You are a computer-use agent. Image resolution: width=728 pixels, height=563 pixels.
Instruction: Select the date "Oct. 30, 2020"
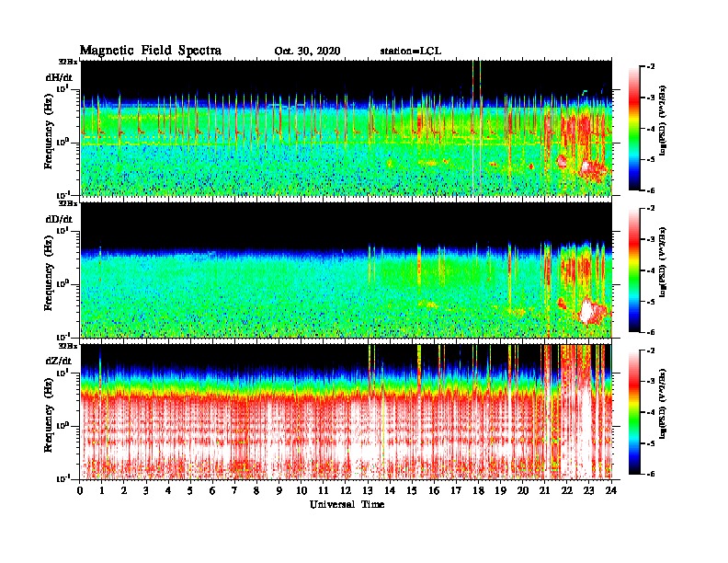(x=307, y=52)
